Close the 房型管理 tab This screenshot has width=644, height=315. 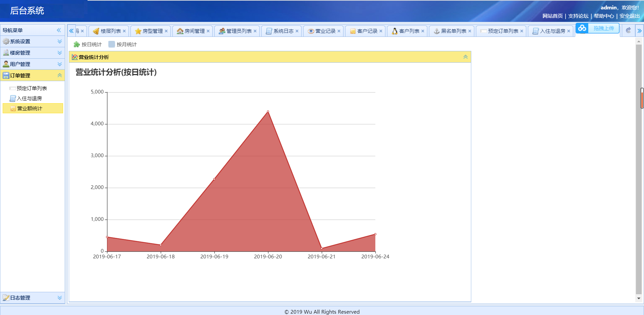pyautogui.click(x=166, y=31)
